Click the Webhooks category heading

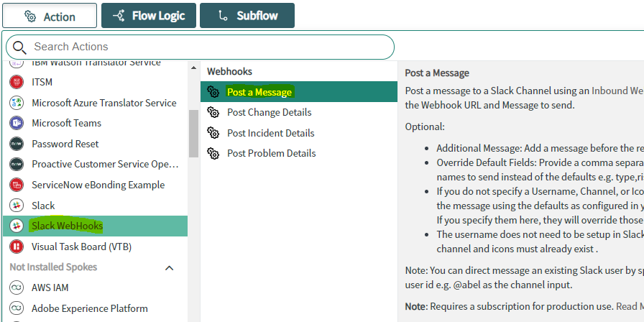229,71
